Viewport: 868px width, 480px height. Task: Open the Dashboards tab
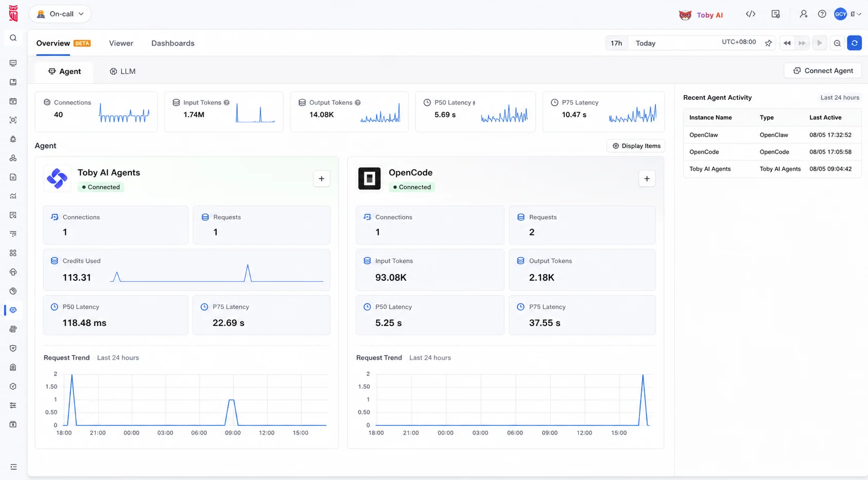click(x=173, y=43)
